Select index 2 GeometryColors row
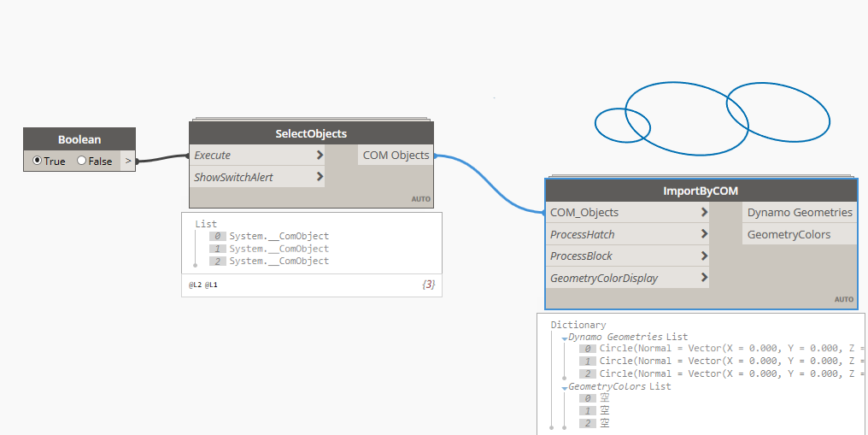The image size is (868, 435). tap(595, 423)
